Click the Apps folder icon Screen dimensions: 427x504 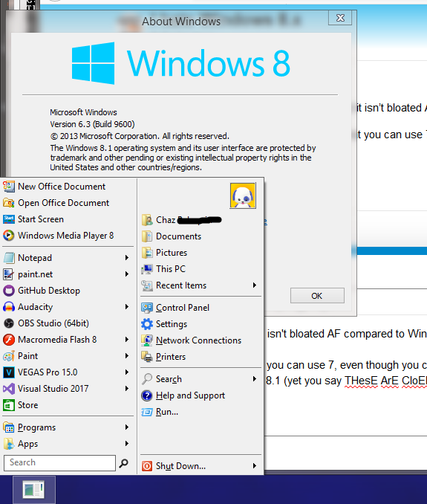point(9,444)
